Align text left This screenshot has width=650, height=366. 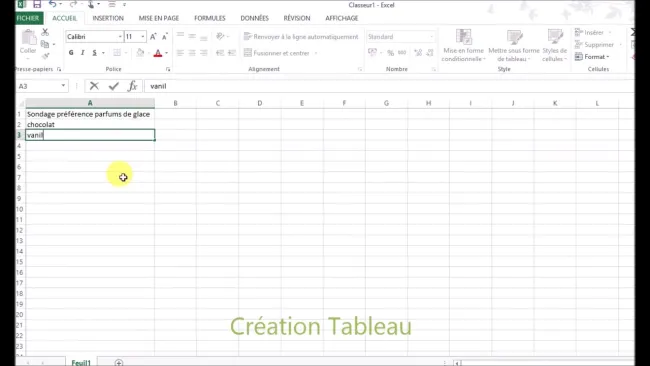(x=180, y=53)
